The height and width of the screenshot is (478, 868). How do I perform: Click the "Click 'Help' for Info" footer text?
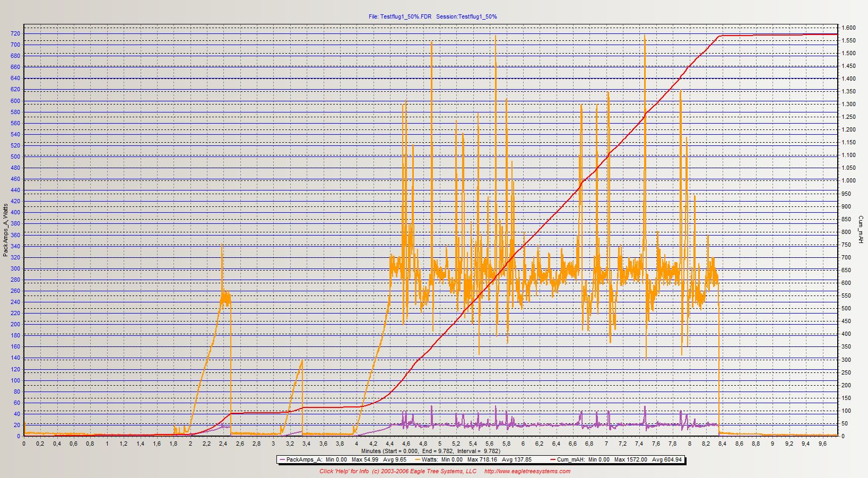tap(344, 471)
